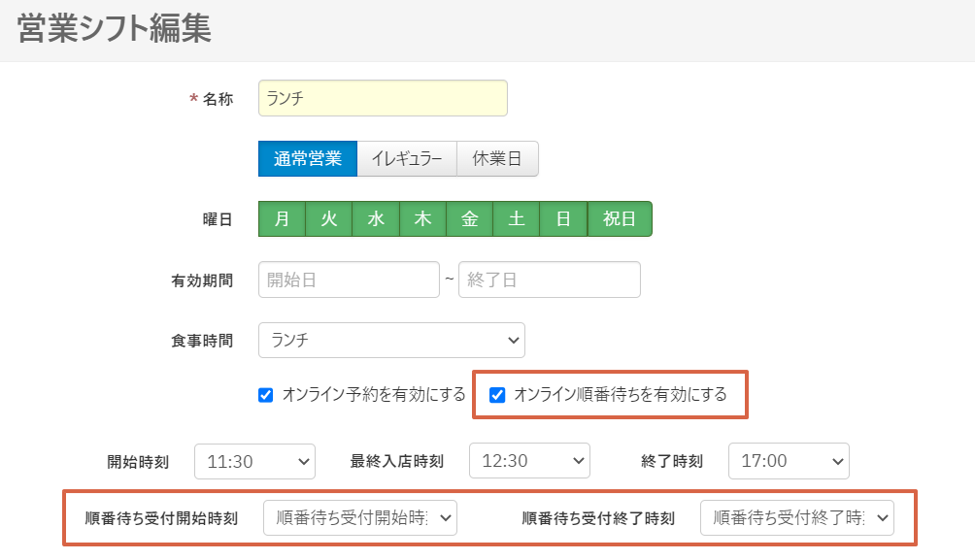The width and height of the screenshot is (975, 560).
Task: Switch shift type to イレギュラー
Action: pyautogui.click(x=406, y=159)
